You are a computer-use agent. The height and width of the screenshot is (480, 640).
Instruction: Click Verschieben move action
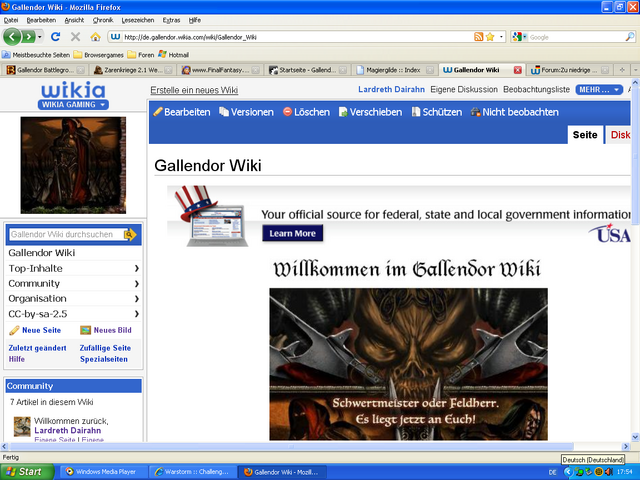click(370, 112)
